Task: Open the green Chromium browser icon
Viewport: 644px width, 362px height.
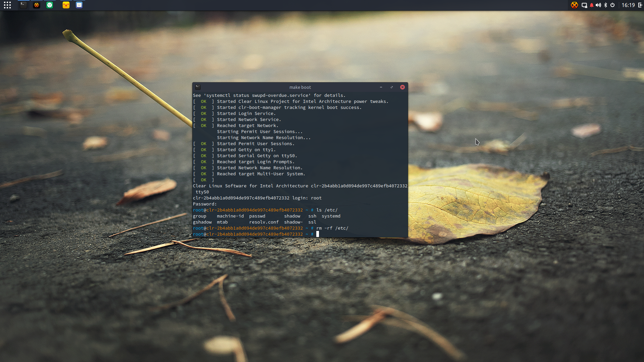Action: click(x=50, y=5)
